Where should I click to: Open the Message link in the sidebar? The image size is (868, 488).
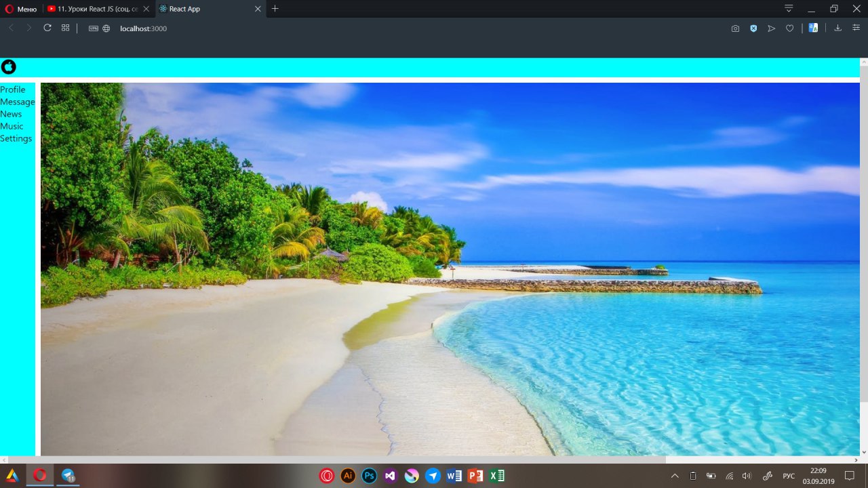(18, 102)
